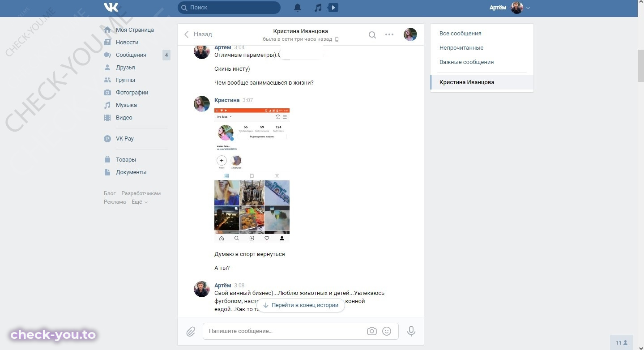This screenshot has width=644, height=350.
Task: Click the note icon beside Музыка
Action: 107,105
